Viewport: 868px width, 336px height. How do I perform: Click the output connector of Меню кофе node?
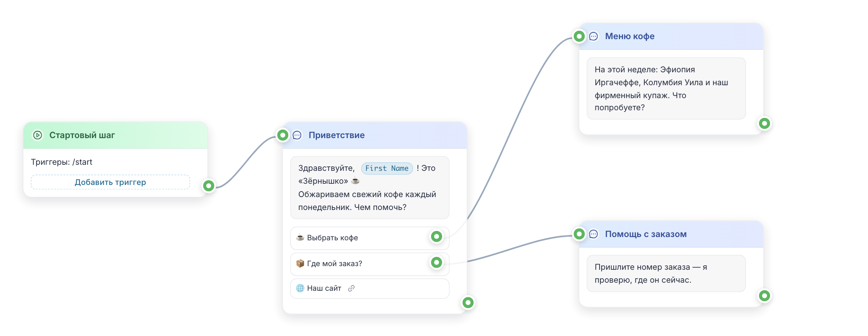click(764, 123)
